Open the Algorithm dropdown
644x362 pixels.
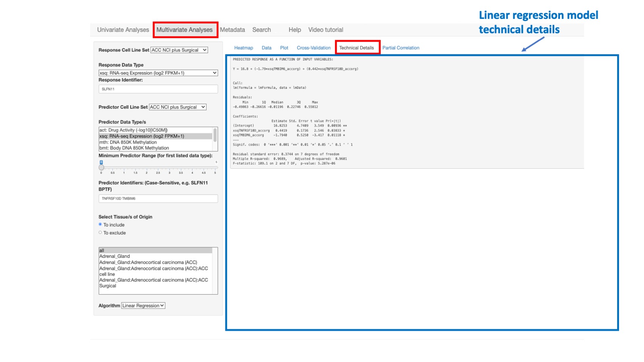coord(143,306)
